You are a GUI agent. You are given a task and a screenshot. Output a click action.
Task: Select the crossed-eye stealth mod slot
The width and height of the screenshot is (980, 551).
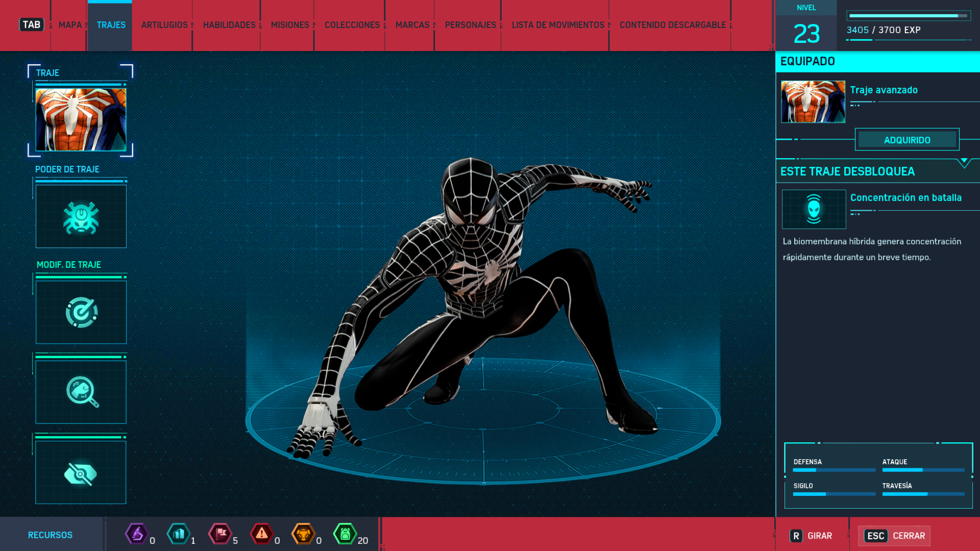(81, 472)
